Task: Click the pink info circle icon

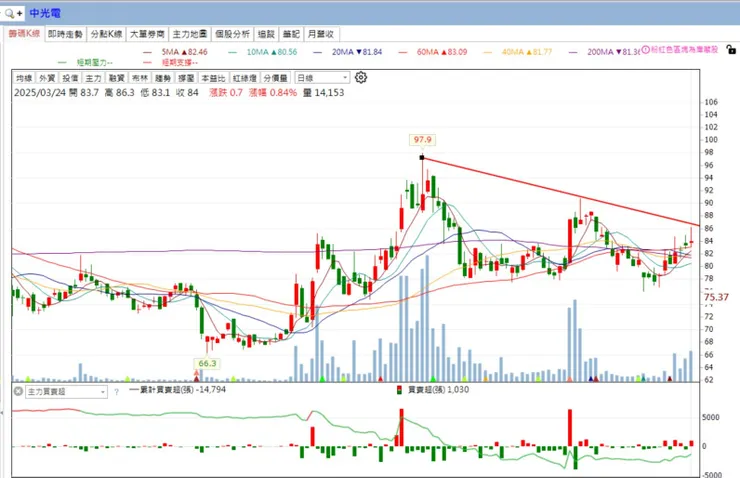Action: tap(645, 50)
